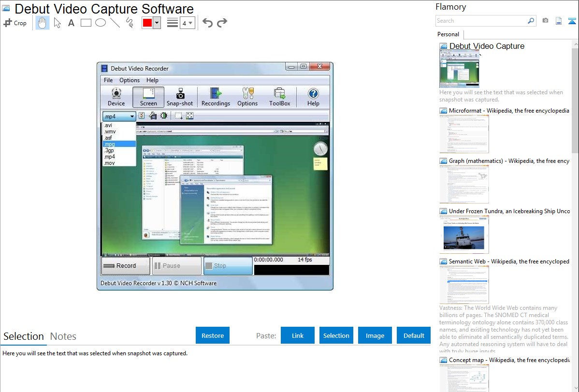This screenshot has width=579, height=392.
Task: Click the Flamory search field
Action: (x=481, y=21)
